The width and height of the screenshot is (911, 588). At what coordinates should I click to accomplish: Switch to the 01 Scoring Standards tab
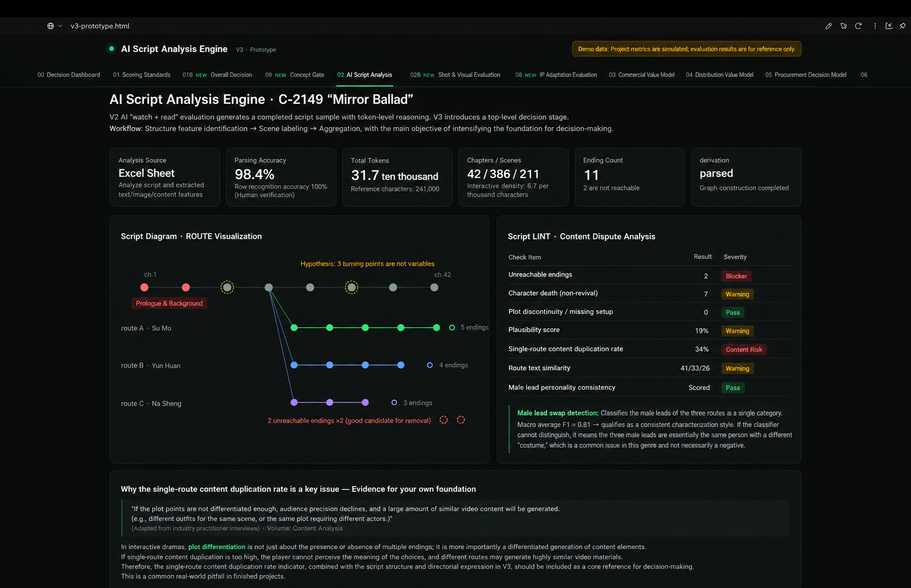141,75
